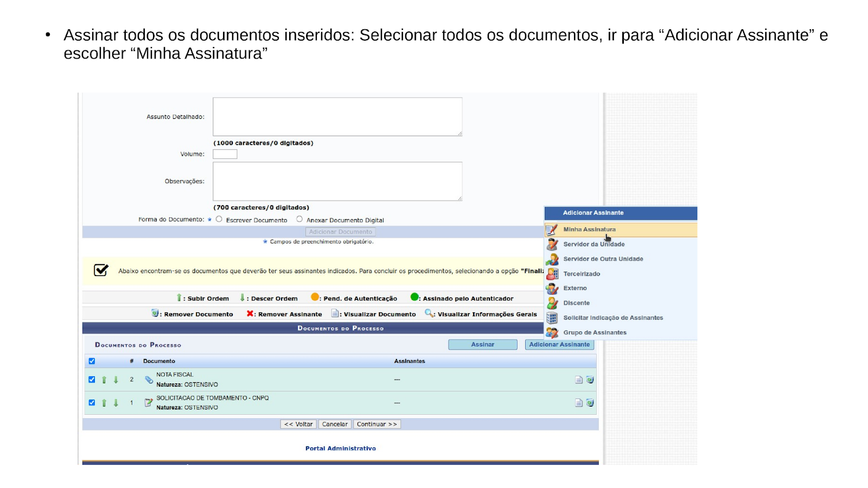Click the Observações text area
868x488 pixels.
click(x=337, y=181)
